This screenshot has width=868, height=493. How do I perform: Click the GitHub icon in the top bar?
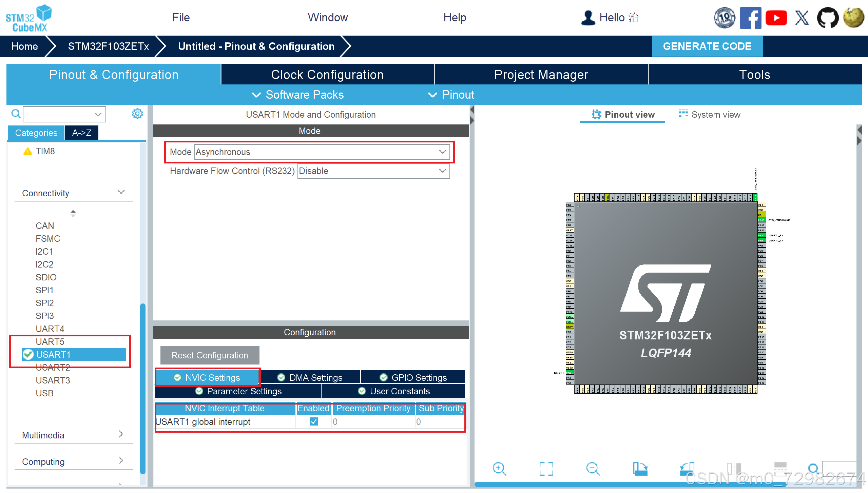pos(828,17)
